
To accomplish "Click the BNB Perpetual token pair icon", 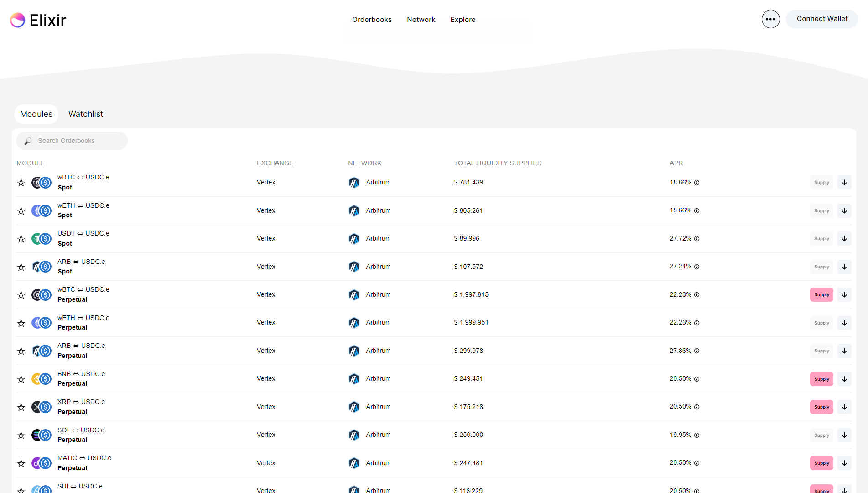I will [42, 379].
